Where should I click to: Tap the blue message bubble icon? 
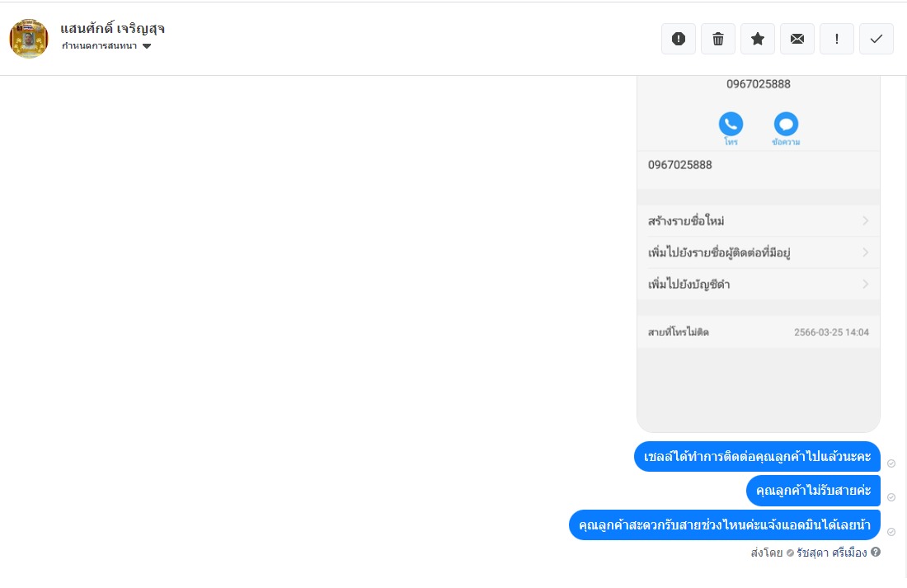point(786,125)
